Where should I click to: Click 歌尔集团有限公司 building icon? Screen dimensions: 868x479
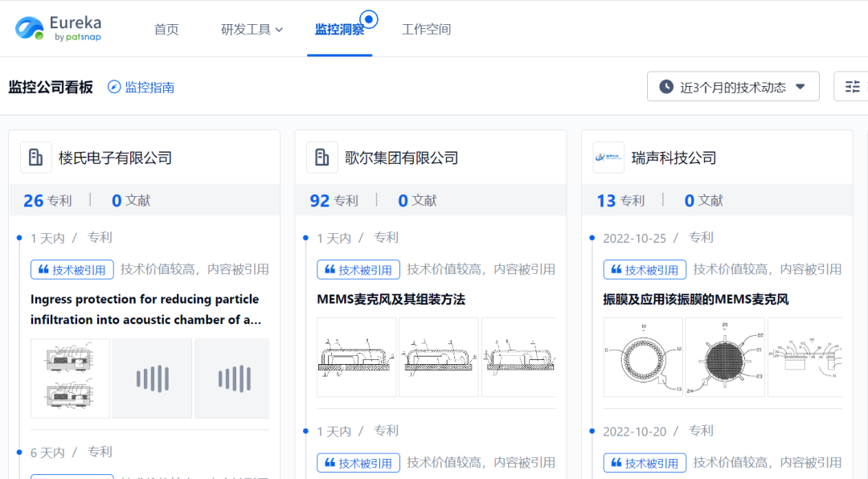click(x=321, y=158)
